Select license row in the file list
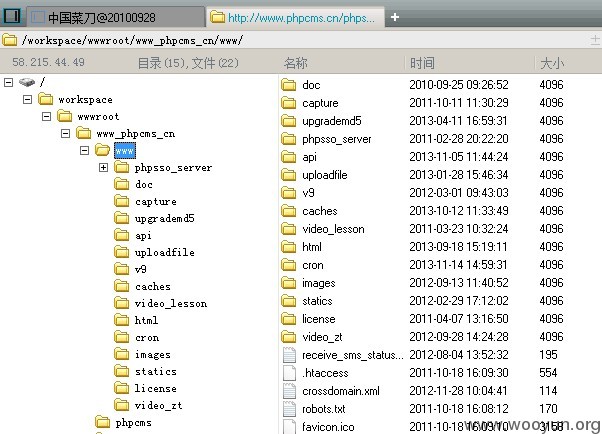This screenshot has width=602, height=434. (422, 319)
